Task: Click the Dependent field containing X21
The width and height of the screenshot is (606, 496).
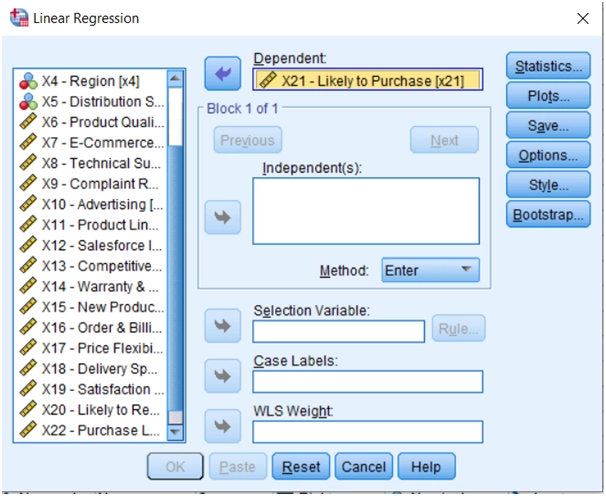Action: coord(367,80)
